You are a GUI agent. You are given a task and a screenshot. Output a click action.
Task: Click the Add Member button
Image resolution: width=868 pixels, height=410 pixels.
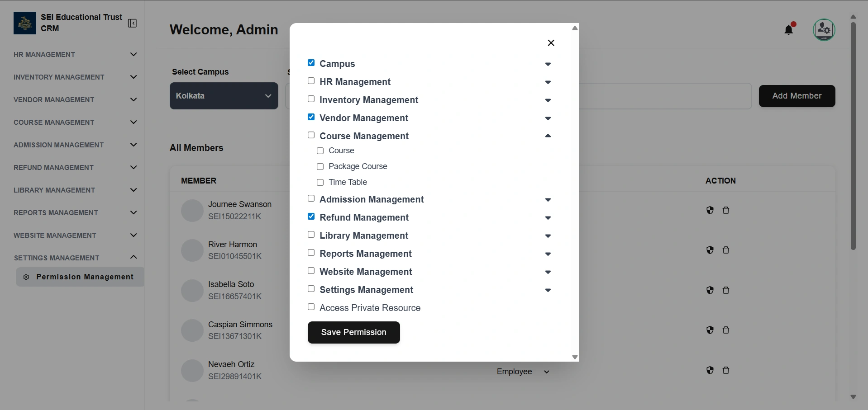coord(796,96)
